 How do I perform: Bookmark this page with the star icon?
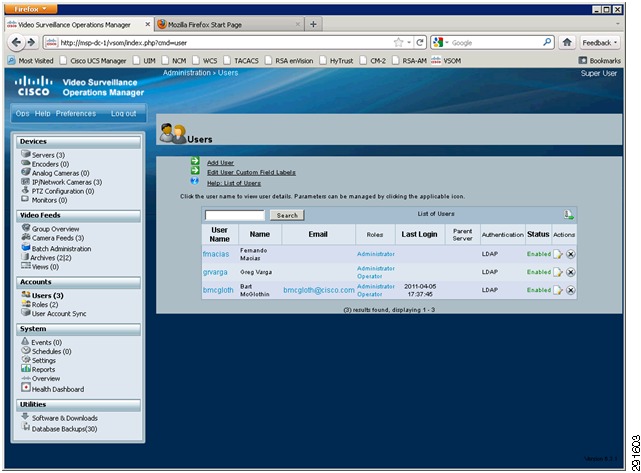pyautogui.click(x=398, y=43)
